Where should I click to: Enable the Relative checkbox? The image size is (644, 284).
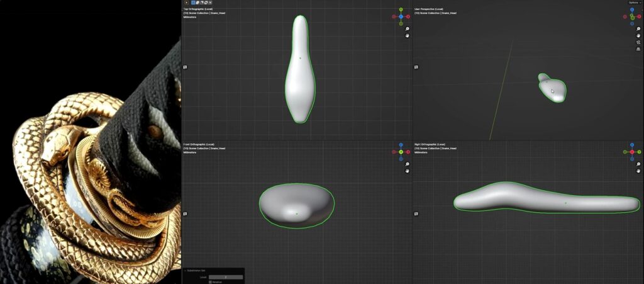click(210, 282)
